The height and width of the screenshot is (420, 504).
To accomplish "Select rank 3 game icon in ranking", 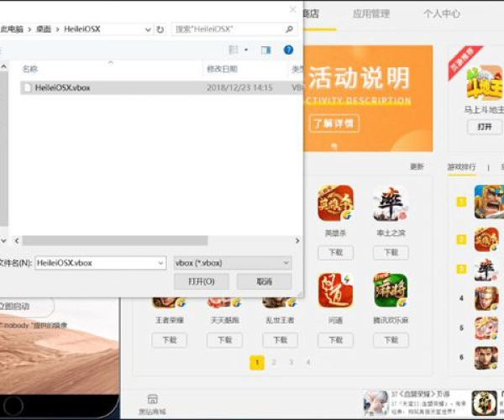I will tap(486, 270).
